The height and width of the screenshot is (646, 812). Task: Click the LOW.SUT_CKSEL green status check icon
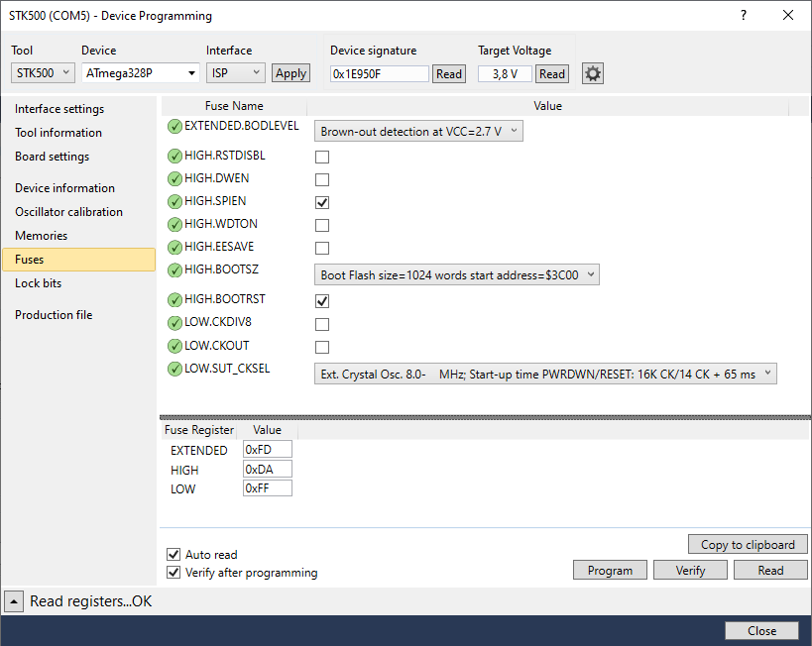(x=175, y=369)
